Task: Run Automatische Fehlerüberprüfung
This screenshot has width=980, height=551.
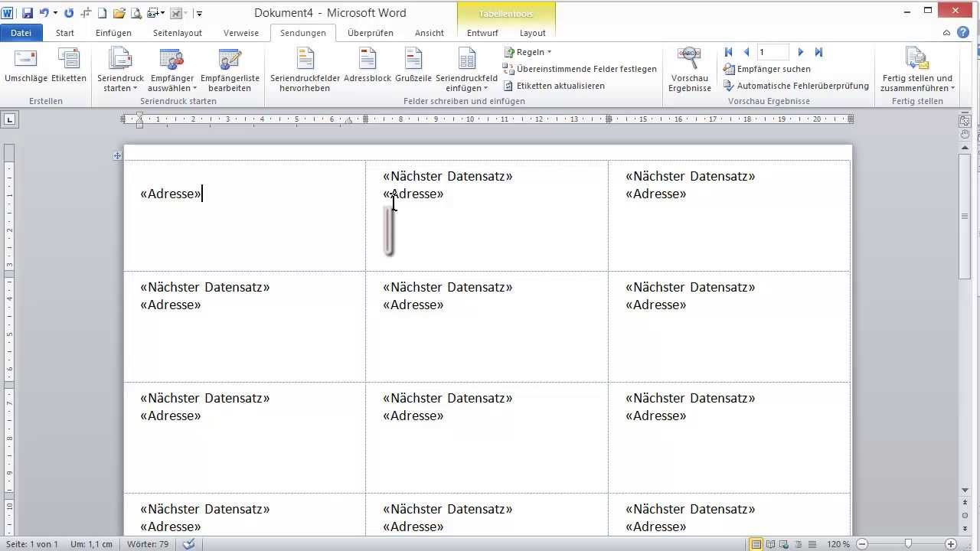Action: [800, 86]
